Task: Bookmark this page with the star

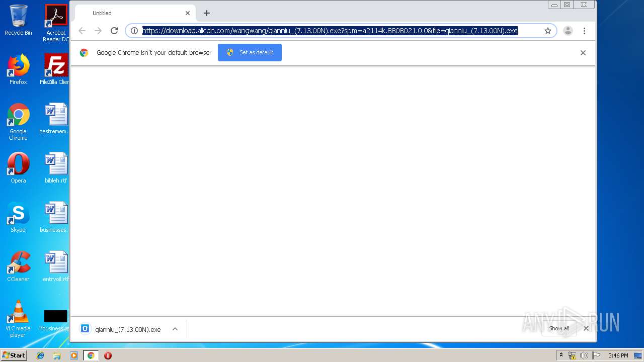Action: [548, 31]
